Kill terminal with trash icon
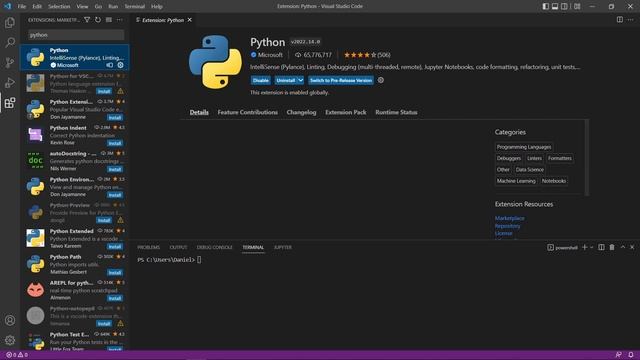 (x=612, y=247)
